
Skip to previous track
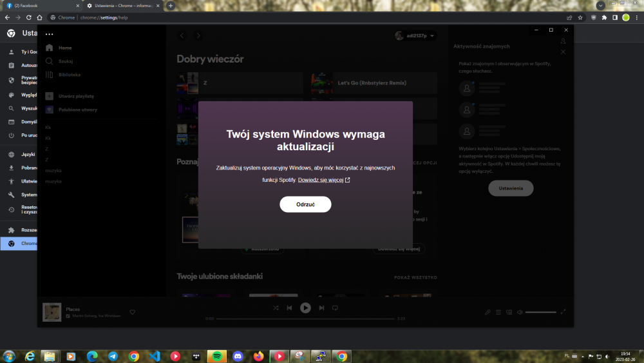coord(290,308)
